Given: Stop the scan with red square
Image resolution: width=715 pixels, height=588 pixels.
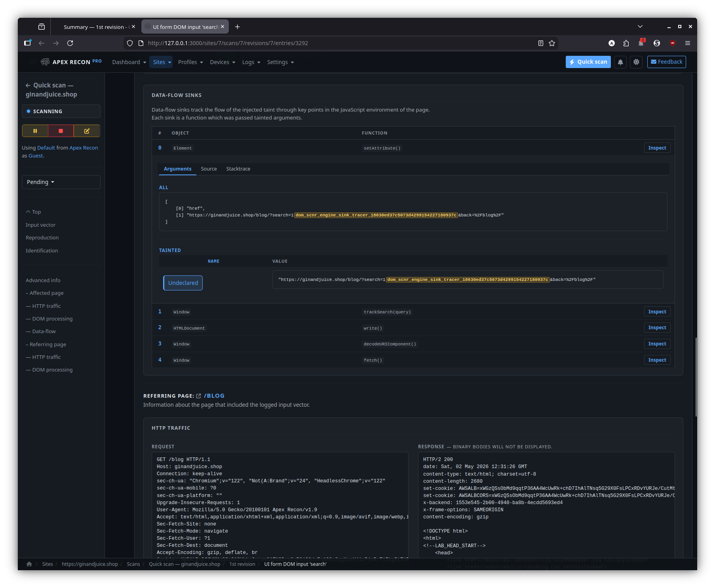Looking at the screenshot, I should click(61, 131).
